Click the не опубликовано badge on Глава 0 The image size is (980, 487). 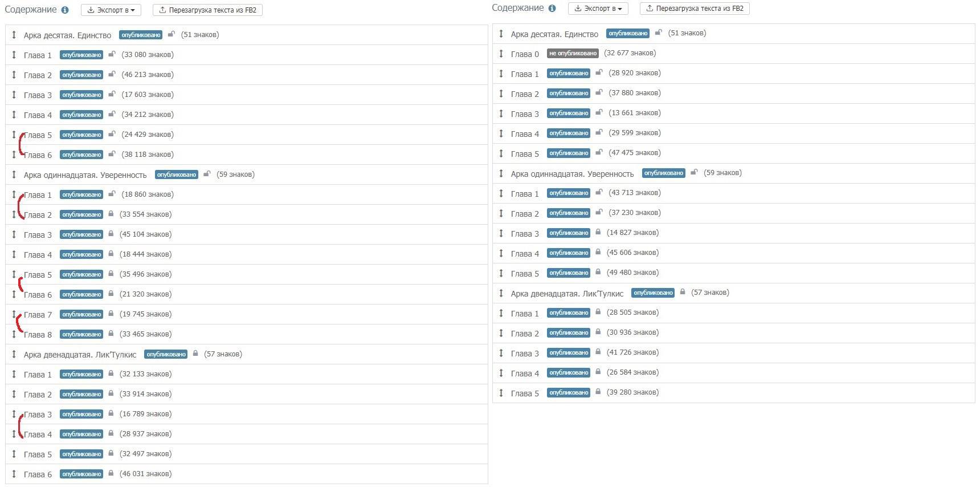pos(573,53)
